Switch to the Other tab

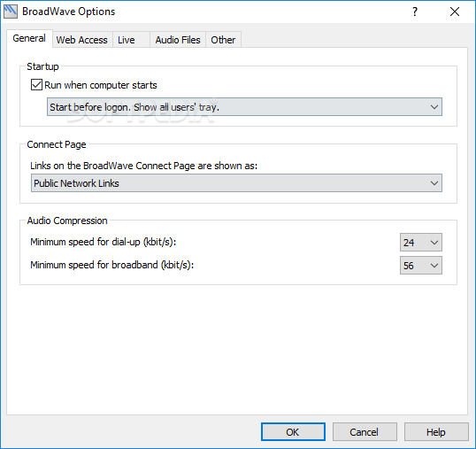coord(224,40)
